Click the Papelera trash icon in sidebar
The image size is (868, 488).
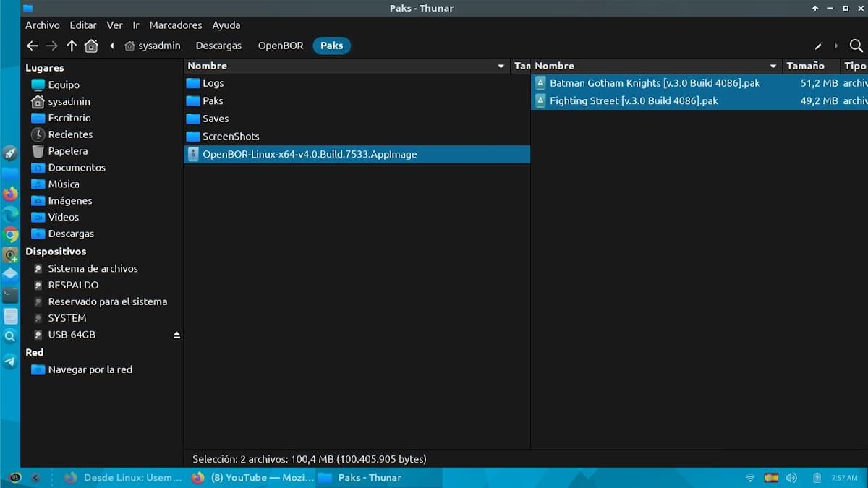click(38, 151)
